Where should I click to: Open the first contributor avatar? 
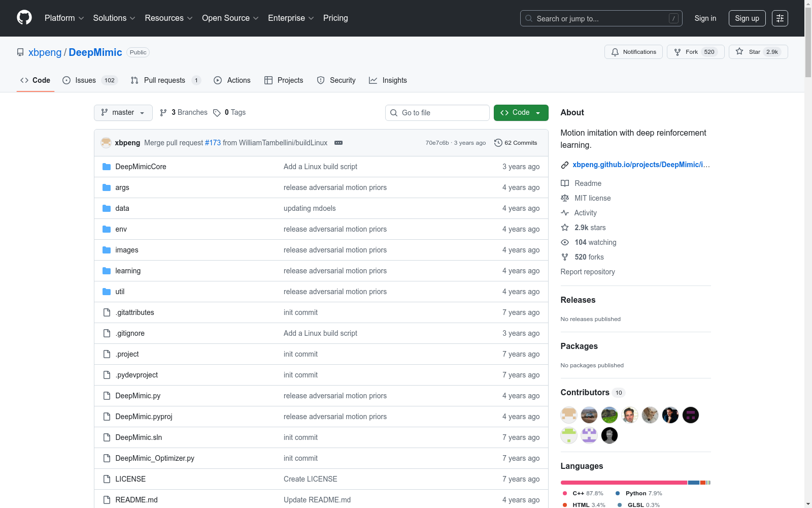(569, 415)
